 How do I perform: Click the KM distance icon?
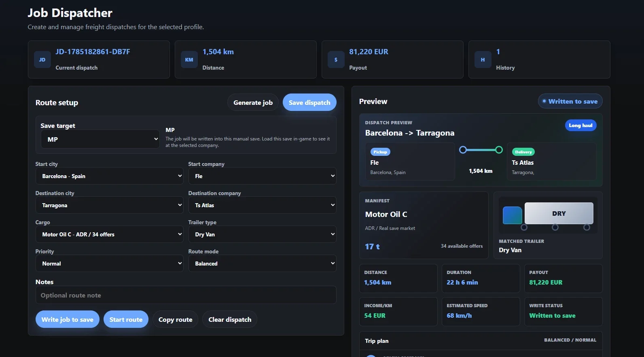[x=189, y=59]
